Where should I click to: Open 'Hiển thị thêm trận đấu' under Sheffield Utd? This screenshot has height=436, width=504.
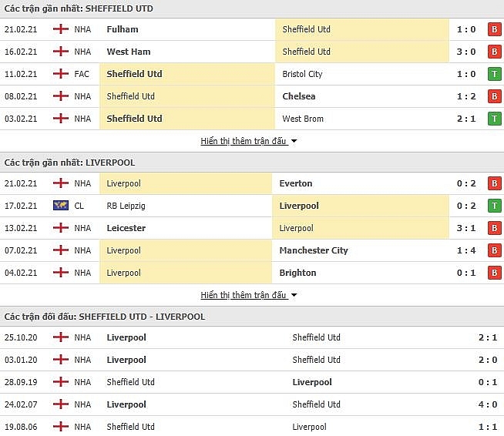click(x=244, y=141)
